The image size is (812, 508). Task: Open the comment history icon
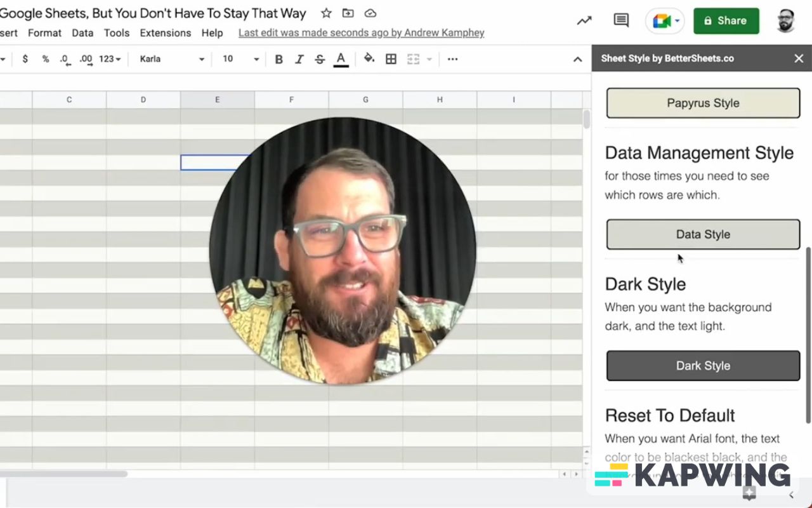[621, 20]
